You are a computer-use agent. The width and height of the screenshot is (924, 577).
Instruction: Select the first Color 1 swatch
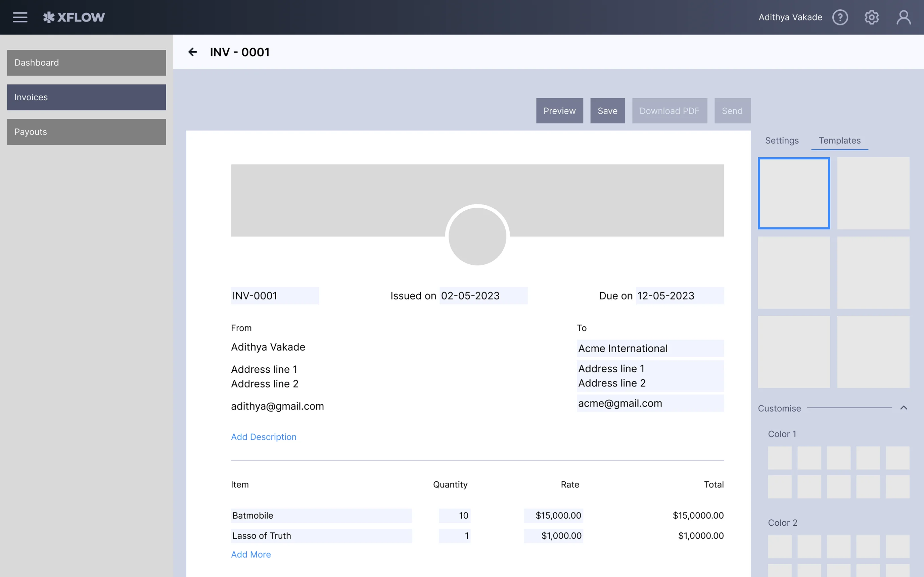pos(780,458)
